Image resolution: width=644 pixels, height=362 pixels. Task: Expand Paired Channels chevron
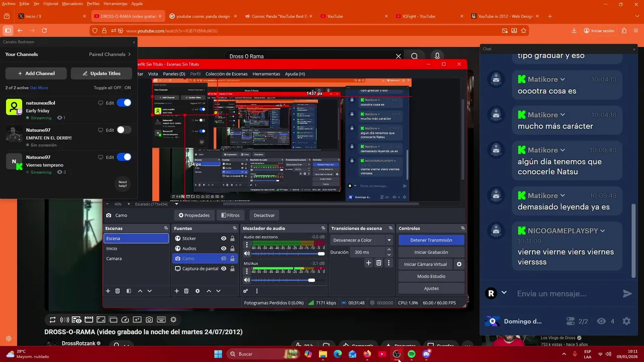(129, 54)
